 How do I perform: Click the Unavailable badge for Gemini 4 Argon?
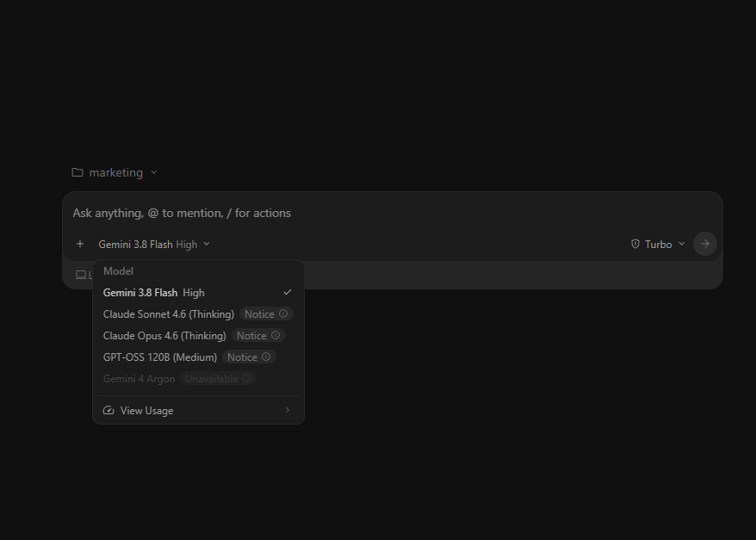[218, 379]
